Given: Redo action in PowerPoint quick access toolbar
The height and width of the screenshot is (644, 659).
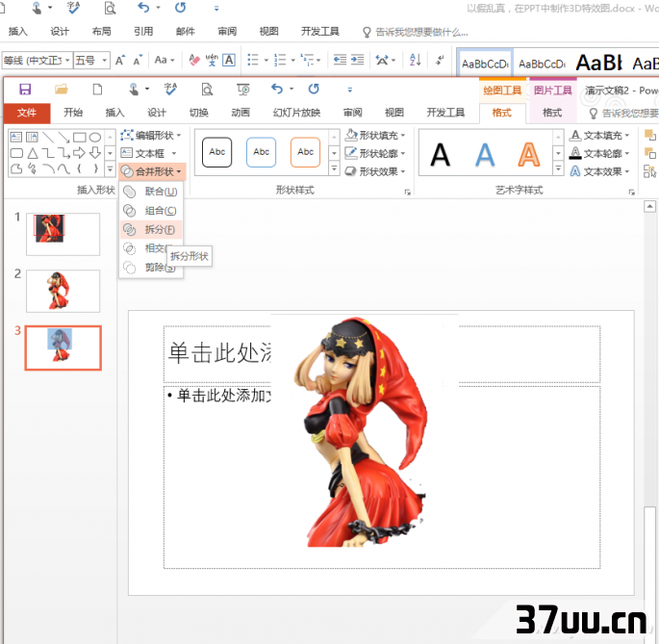Looking at the screenshot, I should [314, 89].
